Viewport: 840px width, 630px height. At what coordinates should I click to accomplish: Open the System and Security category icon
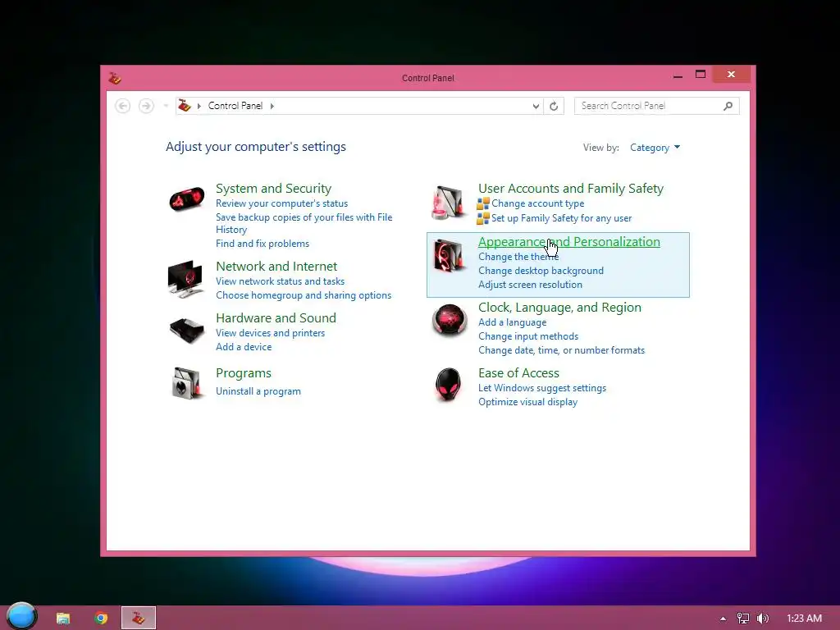coord(186,199)
